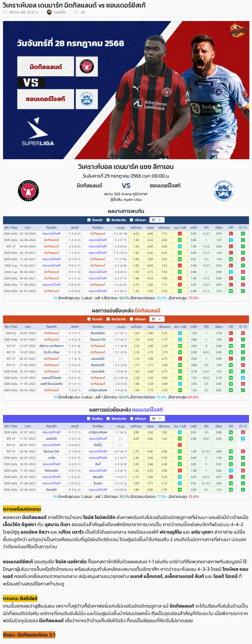Click the main match banner image
Image resolution: width=252 pixels, height=644 pixels.
point(126,90)
